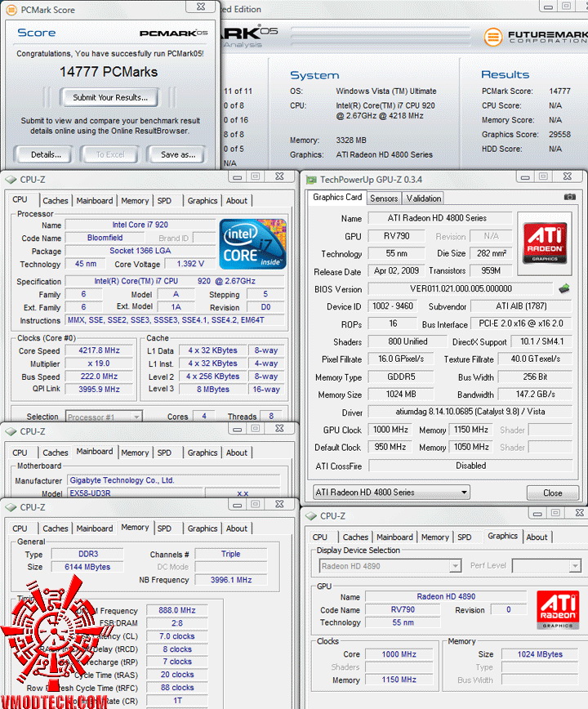Viewport: 588px width, 709px height.
Task: Click the ATI CrossFire Disabled field
Action: [x=470, y=466]
